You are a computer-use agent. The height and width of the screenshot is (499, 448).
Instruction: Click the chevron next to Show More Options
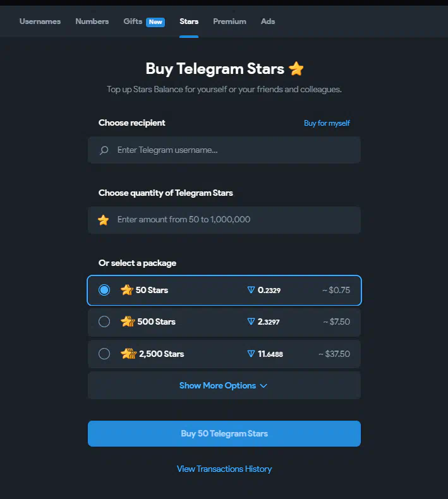click(263, 386)
